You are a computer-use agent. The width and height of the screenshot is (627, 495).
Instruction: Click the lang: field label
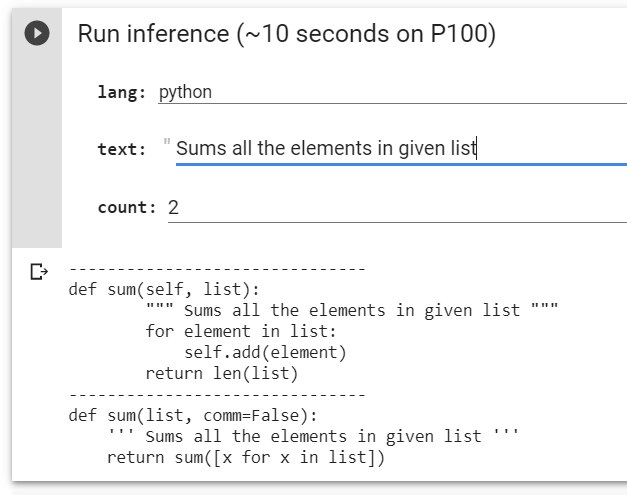[x=122, y=92]
